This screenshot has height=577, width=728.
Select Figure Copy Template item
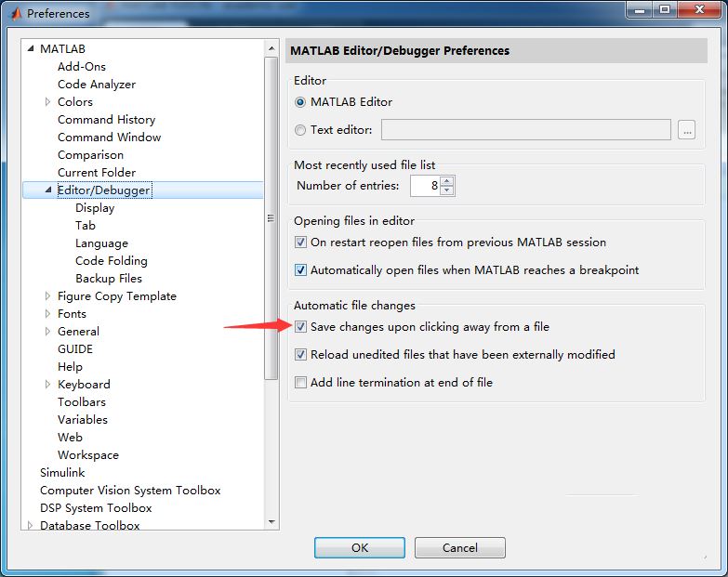pos(117,295)
